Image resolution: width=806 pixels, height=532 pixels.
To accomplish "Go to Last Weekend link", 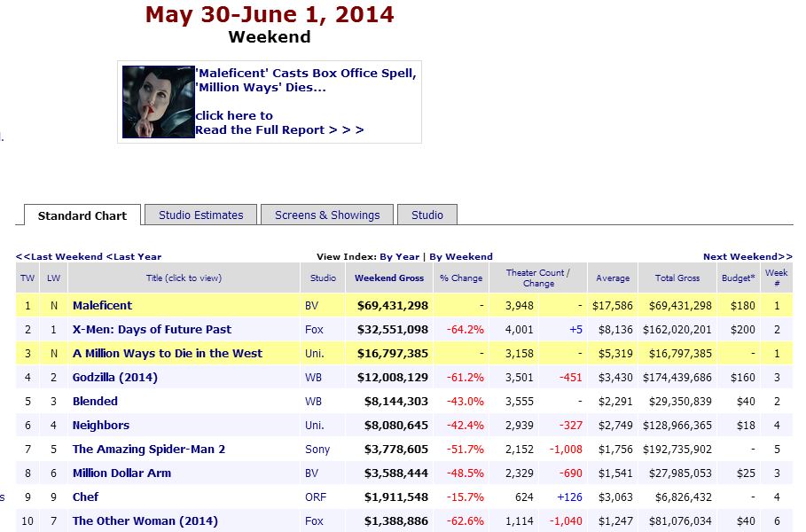I will click(x=59, y=257).
